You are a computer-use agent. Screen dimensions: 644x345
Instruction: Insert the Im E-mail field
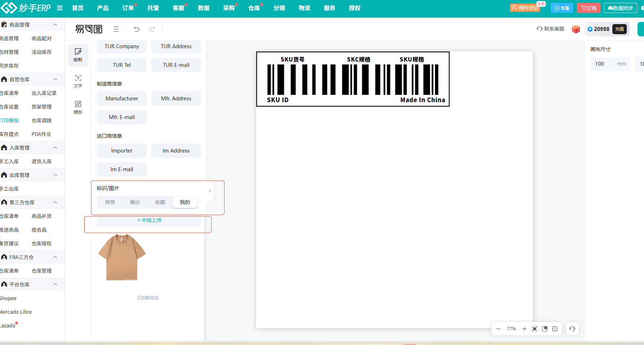coord(122,169)
